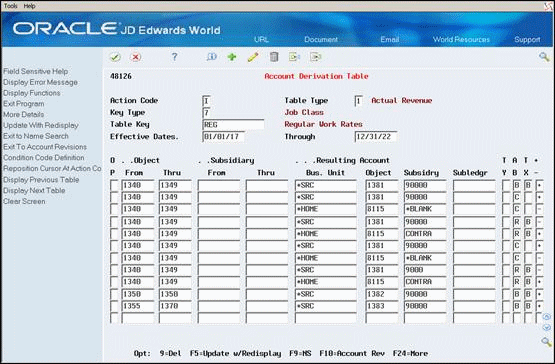Open the Email header link

click(390, 40)
